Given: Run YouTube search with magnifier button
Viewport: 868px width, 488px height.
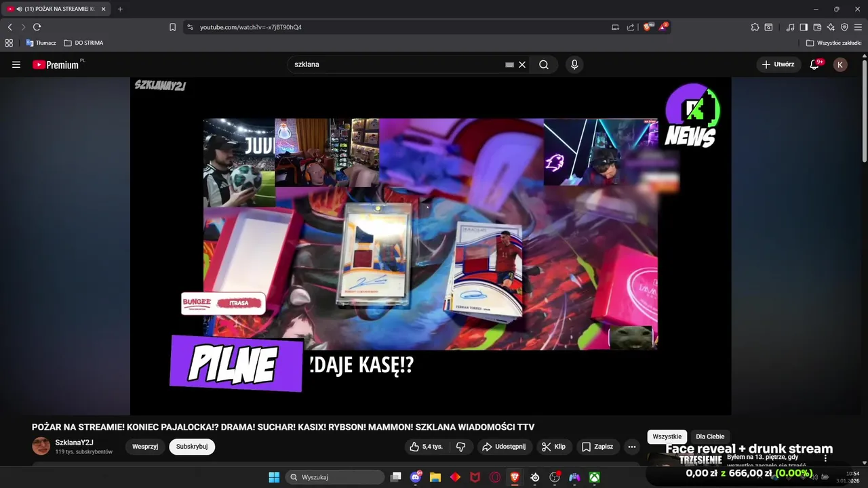Looking at the screenshot, I should [x=544, y=64].
